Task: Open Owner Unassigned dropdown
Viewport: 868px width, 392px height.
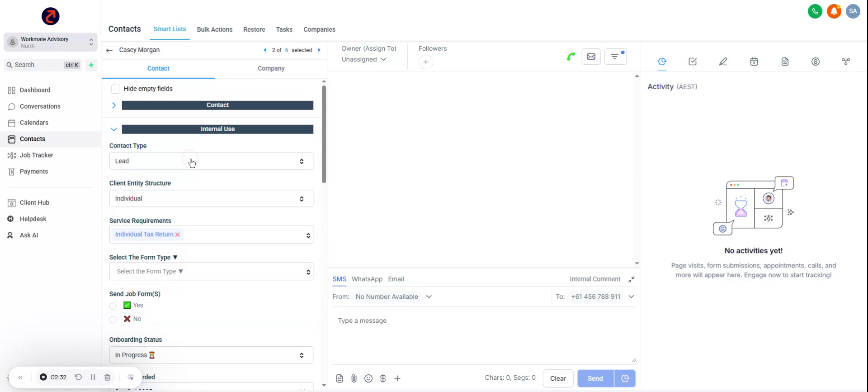Action: pos(364,59)
